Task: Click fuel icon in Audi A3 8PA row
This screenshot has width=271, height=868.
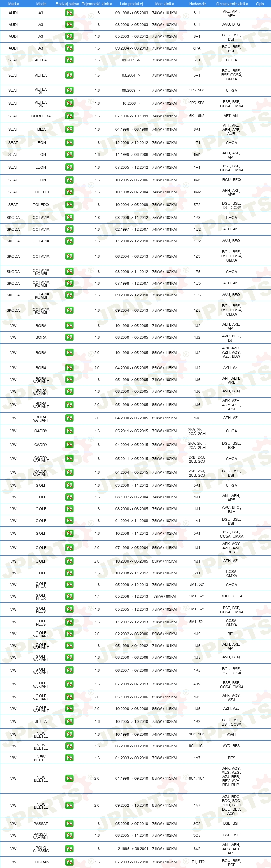Action: click(69, 48)
